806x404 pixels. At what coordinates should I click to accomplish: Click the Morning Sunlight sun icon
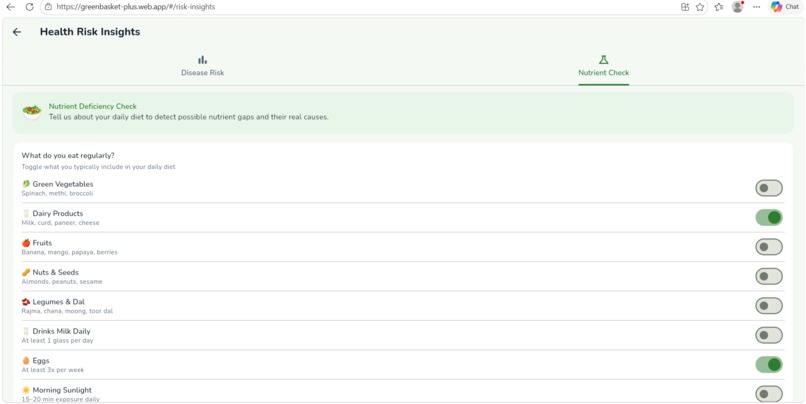pyautogui.click(x=26, y=390)
